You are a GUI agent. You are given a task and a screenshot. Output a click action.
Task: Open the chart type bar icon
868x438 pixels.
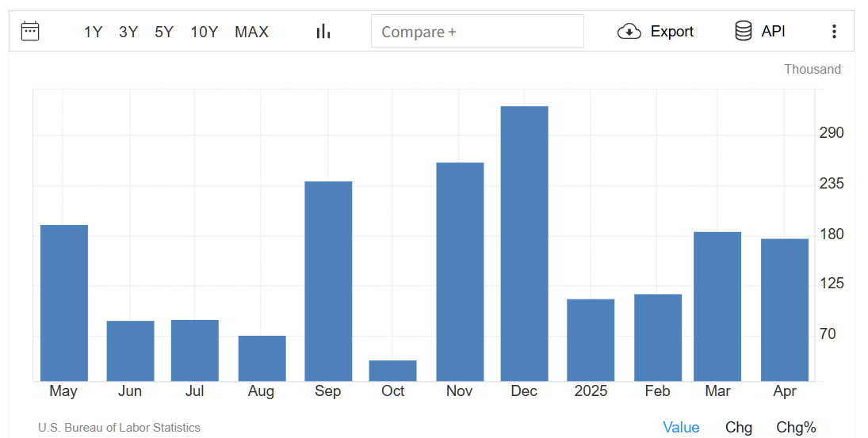[x=323, y=32]
